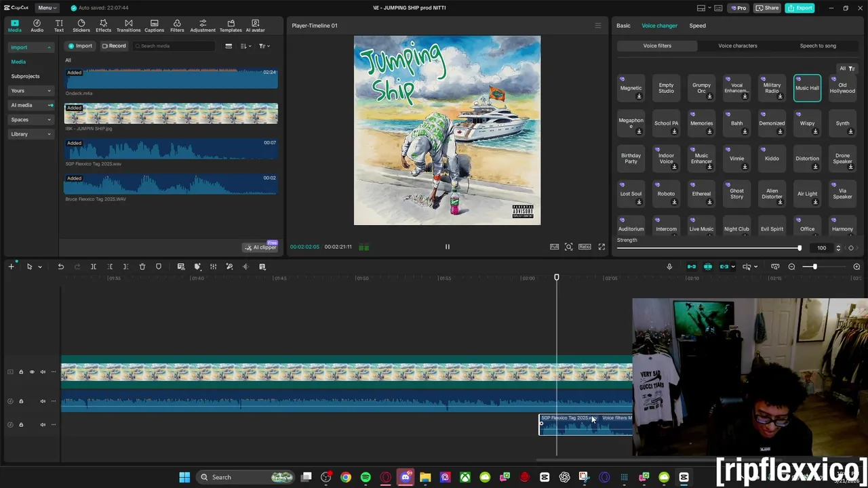Click the Pro upgrade button
Viewport: 868px width, 488px height.
point(738,8)
